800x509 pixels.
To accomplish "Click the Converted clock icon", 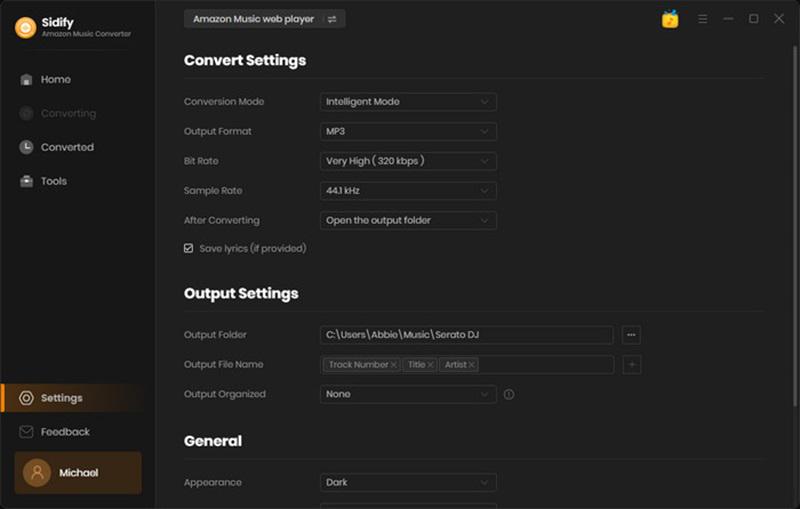I will (x=26, y=147).
